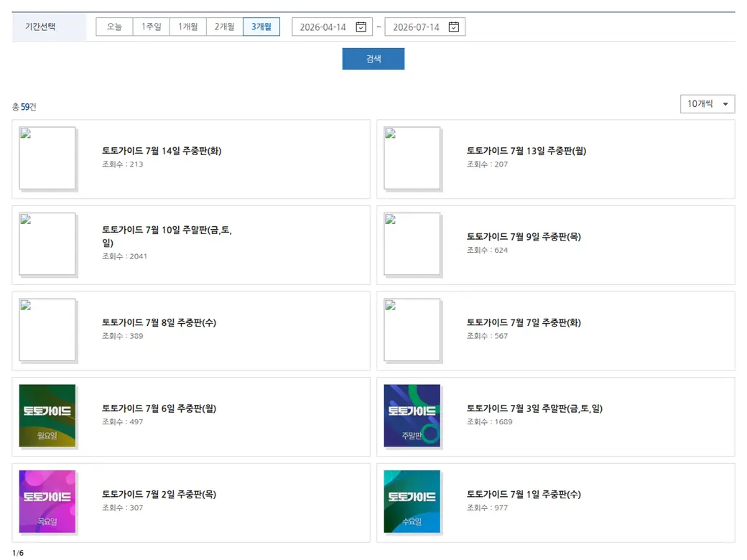Open 토토가이드 7월 8일 주중판(수) title
The height and width of the screenshot is (560, 747).
[x=159, y=323]
